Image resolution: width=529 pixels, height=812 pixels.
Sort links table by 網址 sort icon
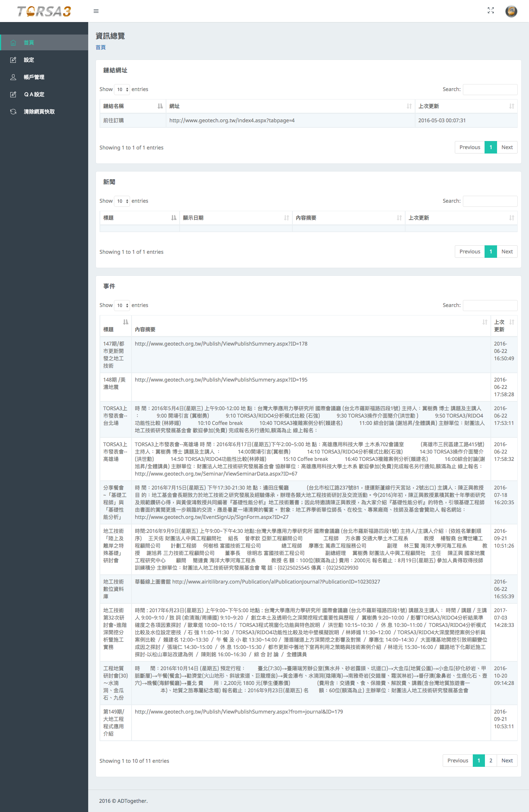point(409,106)
